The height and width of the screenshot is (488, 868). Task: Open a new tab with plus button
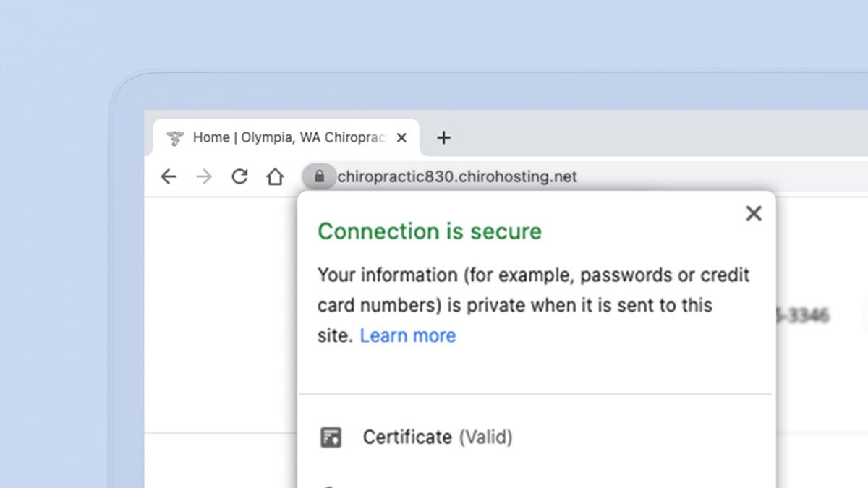[444, 137]
